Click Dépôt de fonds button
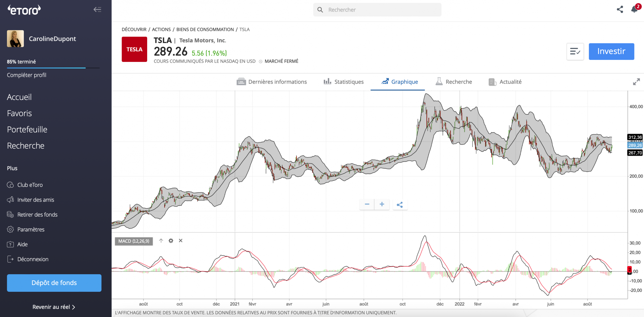Viewport: 644px width, 317px height. (54, 283)
